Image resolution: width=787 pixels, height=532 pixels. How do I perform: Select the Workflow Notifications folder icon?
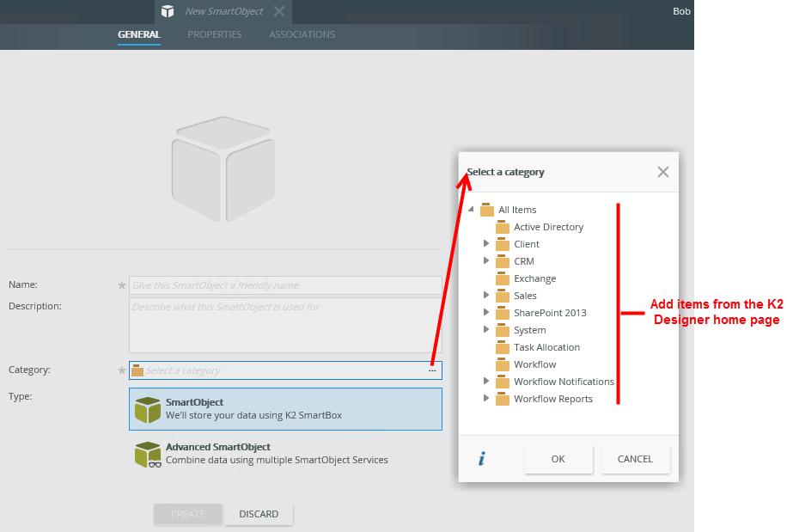[x=503, y=382]
